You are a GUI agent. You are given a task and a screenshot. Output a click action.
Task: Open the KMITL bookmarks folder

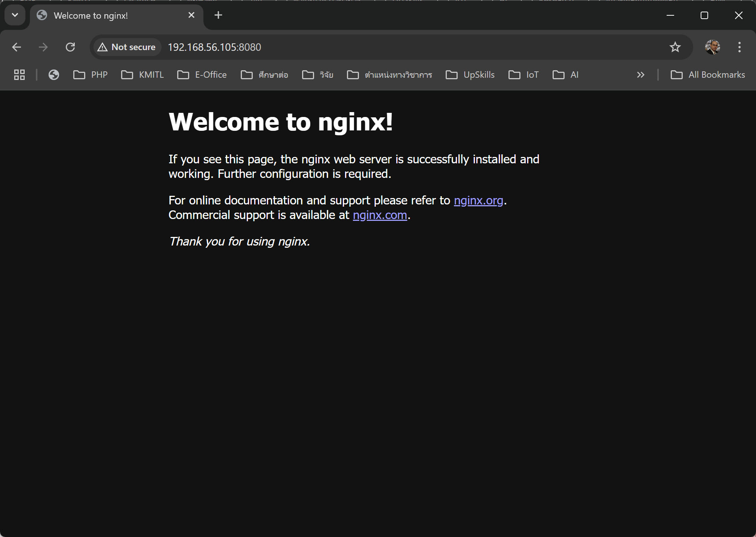[142, 75]
